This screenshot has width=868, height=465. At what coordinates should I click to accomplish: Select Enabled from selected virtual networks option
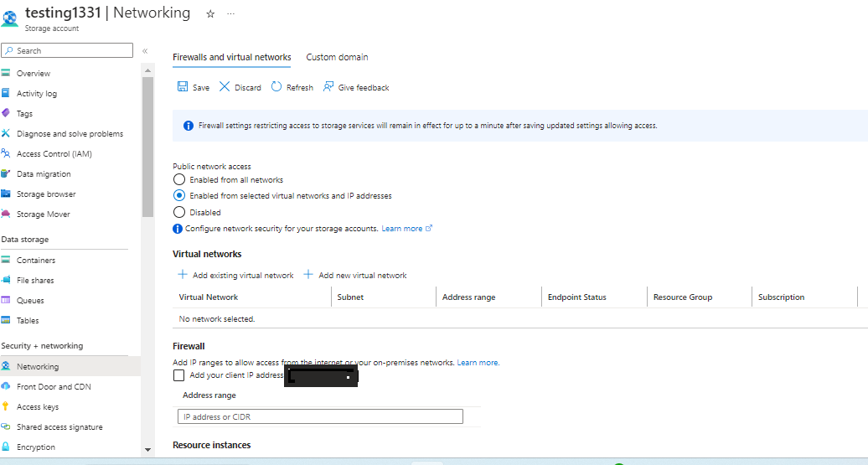click(178, 195)
